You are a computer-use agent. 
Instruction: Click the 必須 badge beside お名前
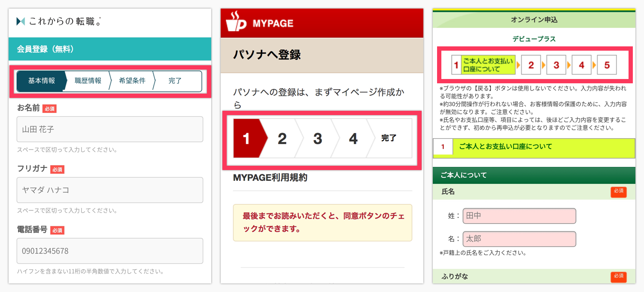(50, 109)
